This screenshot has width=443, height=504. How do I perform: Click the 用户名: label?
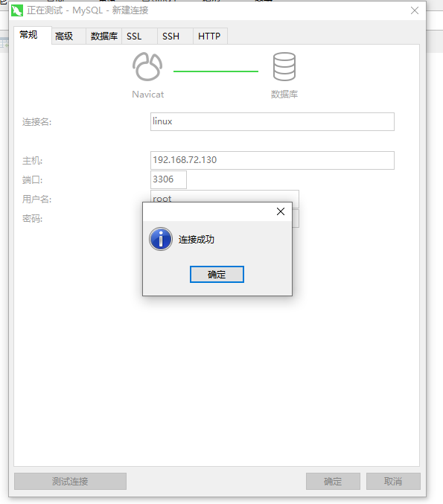point(36,200)
